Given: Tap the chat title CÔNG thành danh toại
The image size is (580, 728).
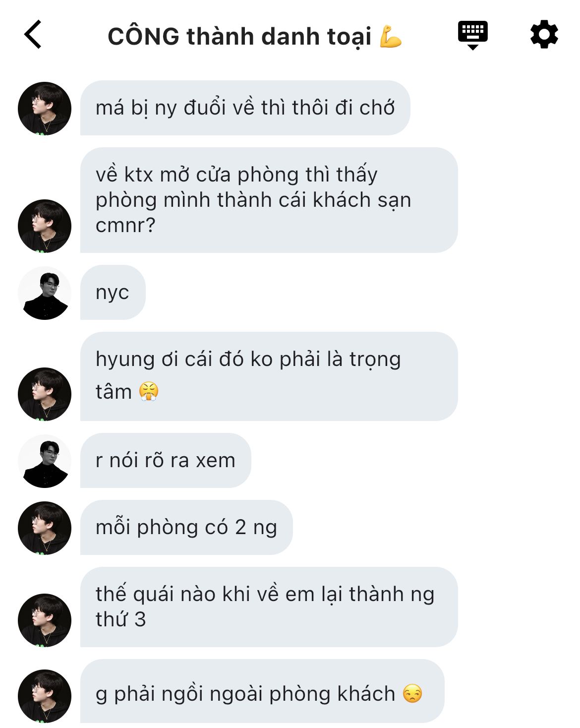Looking at the screenshot, I should (239, 36).
